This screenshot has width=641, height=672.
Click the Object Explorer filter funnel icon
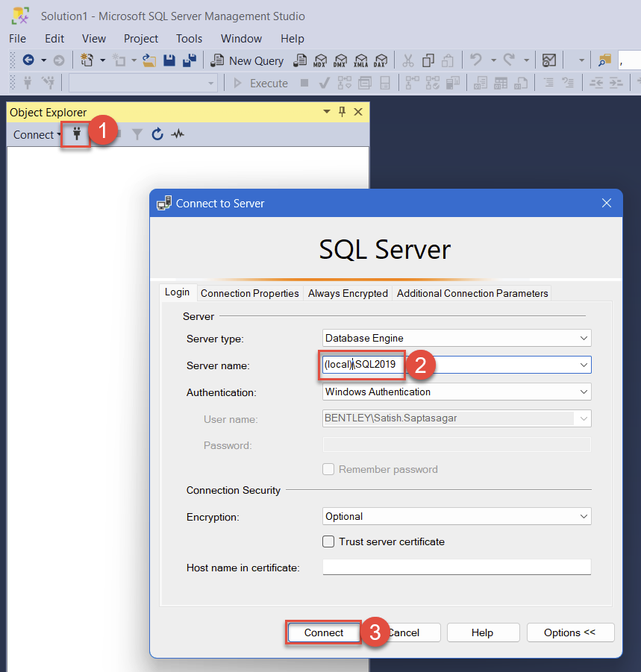tap(137, 134)
